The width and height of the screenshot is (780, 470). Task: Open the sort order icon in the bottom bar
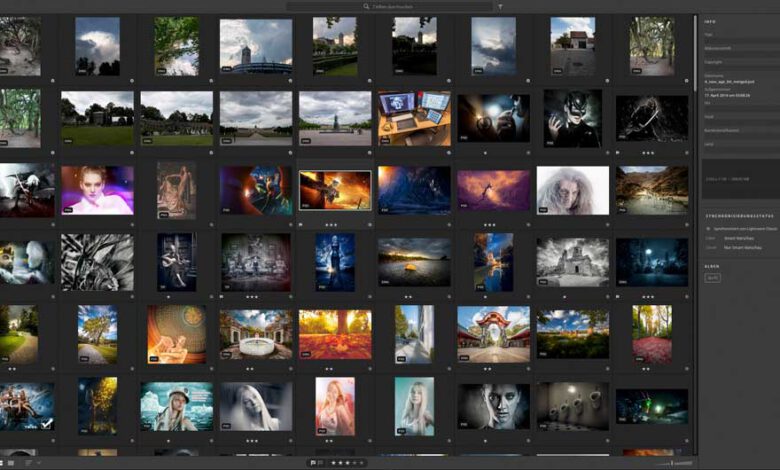pyautogui.click(x=28, y=463)
